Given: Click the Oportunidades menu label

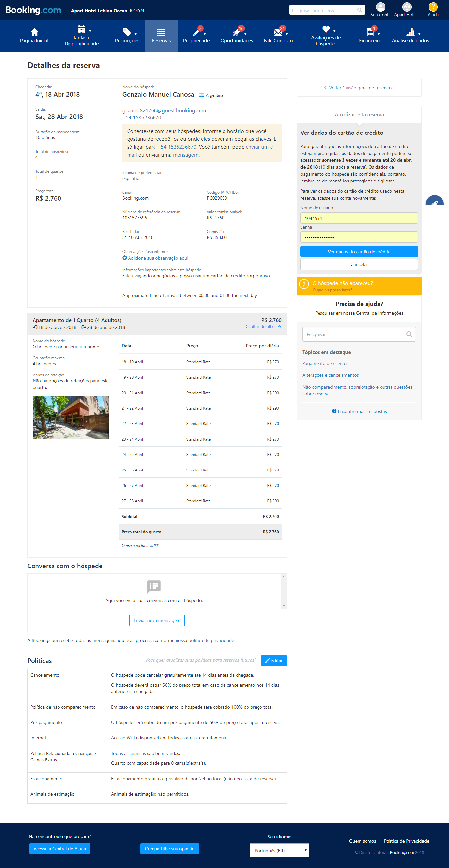Looking at the screenshot, I should tap(237, 41).
